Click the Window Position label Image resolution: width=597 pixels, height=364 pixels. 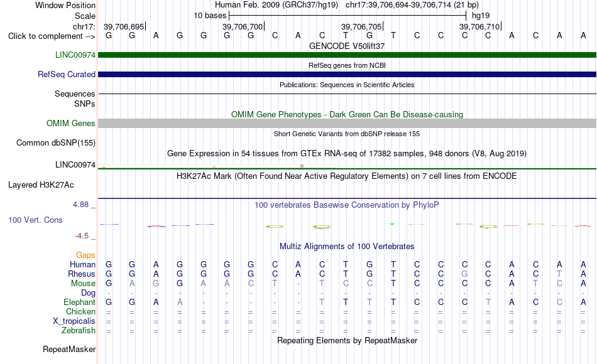point(65,5)
